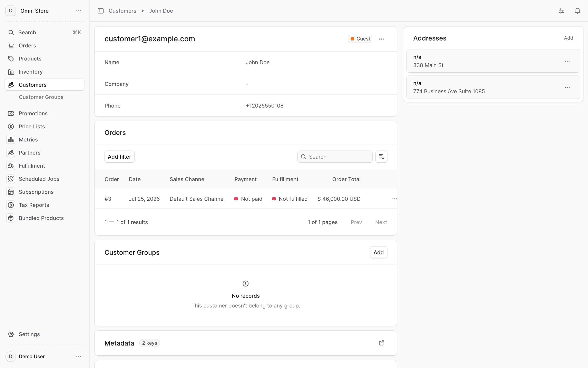This screenshot has width=588, height=368.
Task: Click the Bundled Products box icon
Action: (x=11, y=218)
